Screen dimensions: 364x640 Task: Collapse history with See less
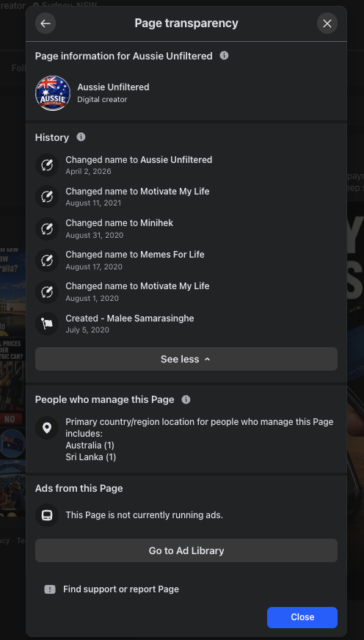[186, 359]
